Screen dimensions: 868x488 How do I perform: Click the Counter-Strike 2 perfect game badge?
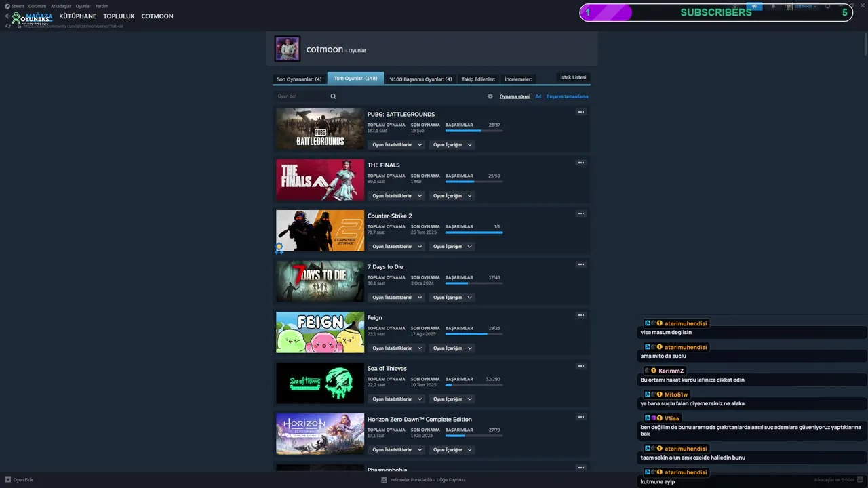[279, 248]
